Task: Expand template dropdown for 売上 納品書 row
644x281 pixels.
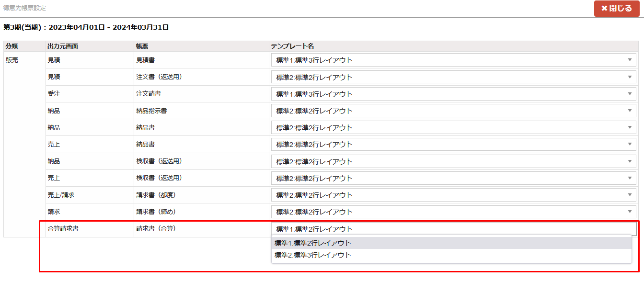Action: pyautogui.click(x=453, y=144)
